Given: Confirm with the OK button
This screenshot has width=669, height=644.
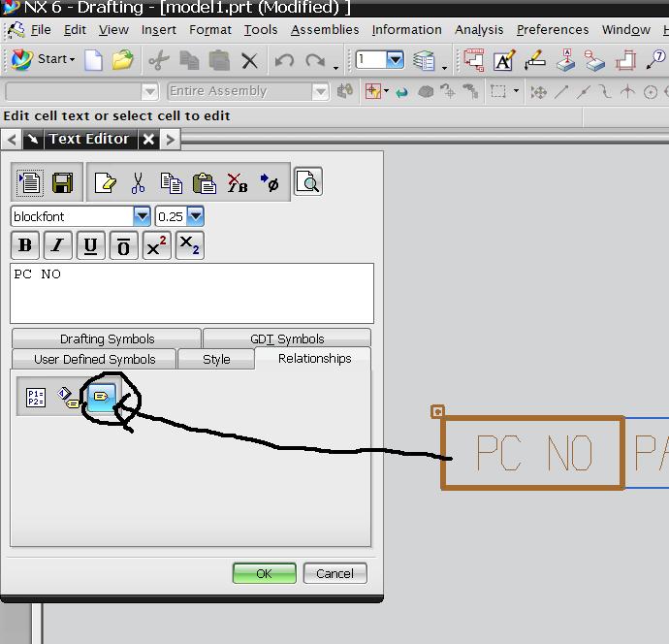Looking at the screenshot, I should [264, 573].
